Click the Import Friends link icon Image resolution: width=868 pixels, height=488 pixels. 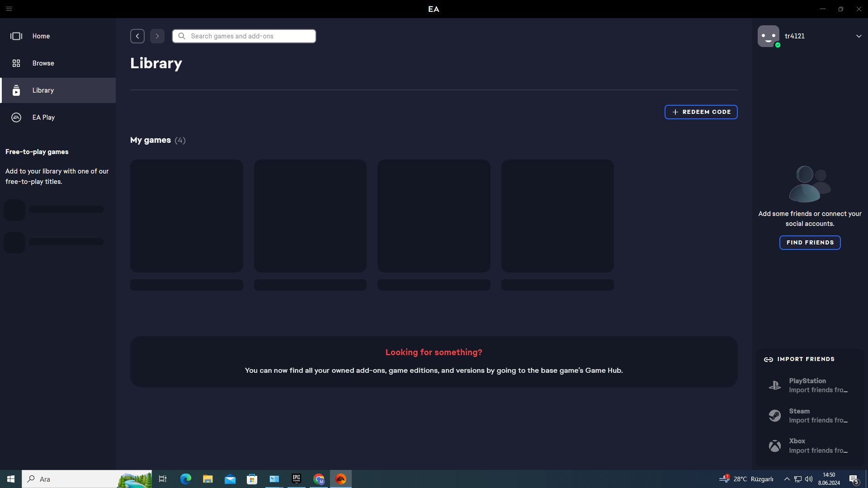tap(769, 360)
